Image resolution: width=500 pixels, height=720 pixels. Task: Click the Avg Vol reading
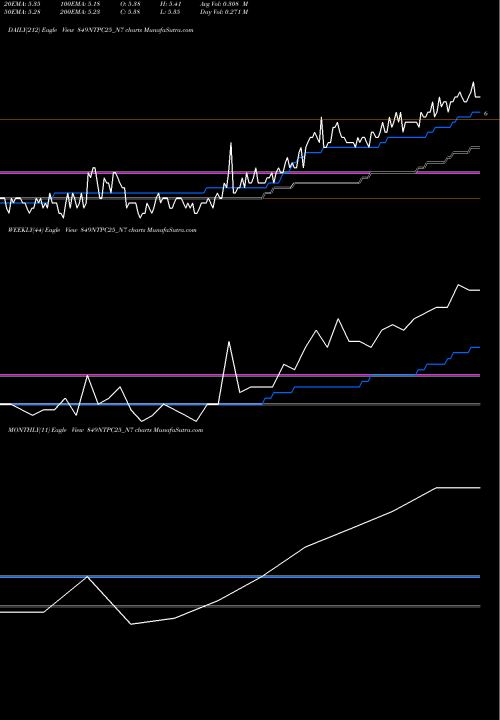point(224,4)
